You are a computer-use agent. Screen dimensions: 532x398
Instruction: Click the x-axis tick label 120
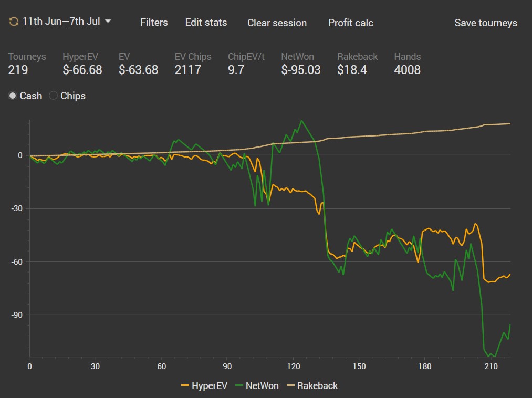pyautogui.click(x=294, y=366)
